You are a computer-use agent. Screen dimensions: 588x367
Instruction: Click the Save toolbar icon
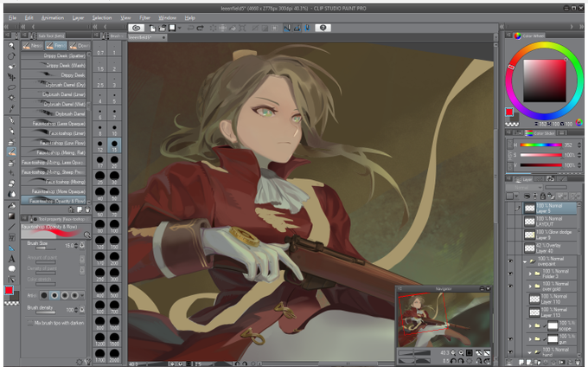tap(172, 28)
